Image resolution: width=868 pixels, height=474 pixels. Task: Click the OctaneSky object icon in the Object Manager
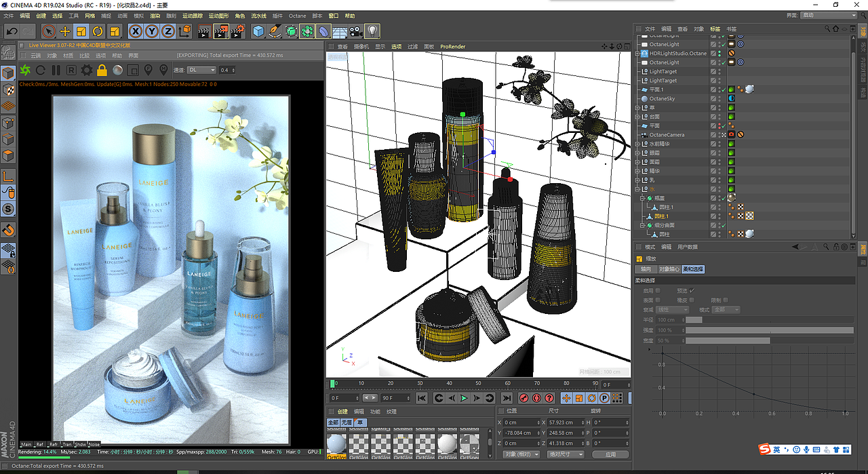coord(646,98)
